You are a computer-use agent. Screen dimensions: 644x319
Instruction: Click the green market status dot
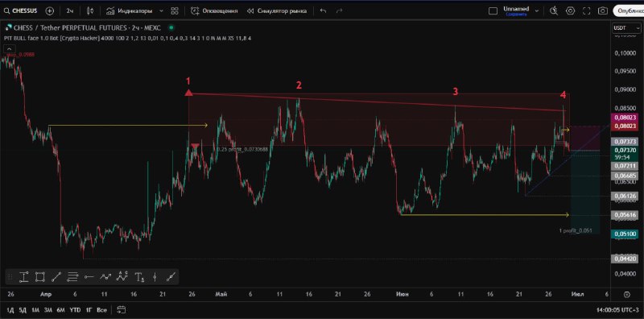[171, 28]
